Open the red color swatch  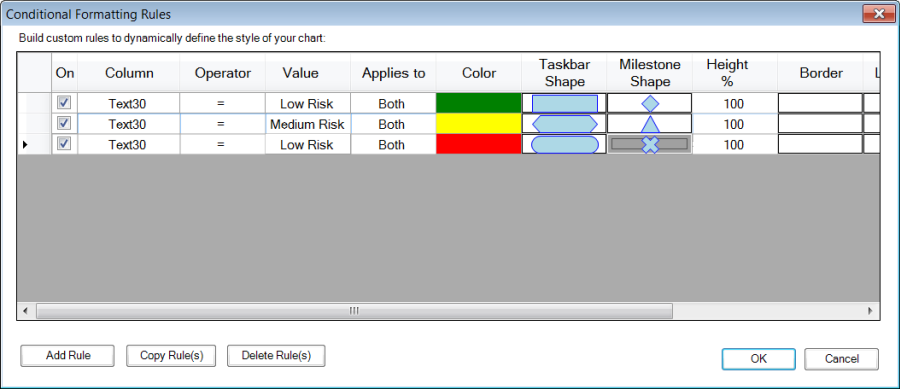click(479, 145)
